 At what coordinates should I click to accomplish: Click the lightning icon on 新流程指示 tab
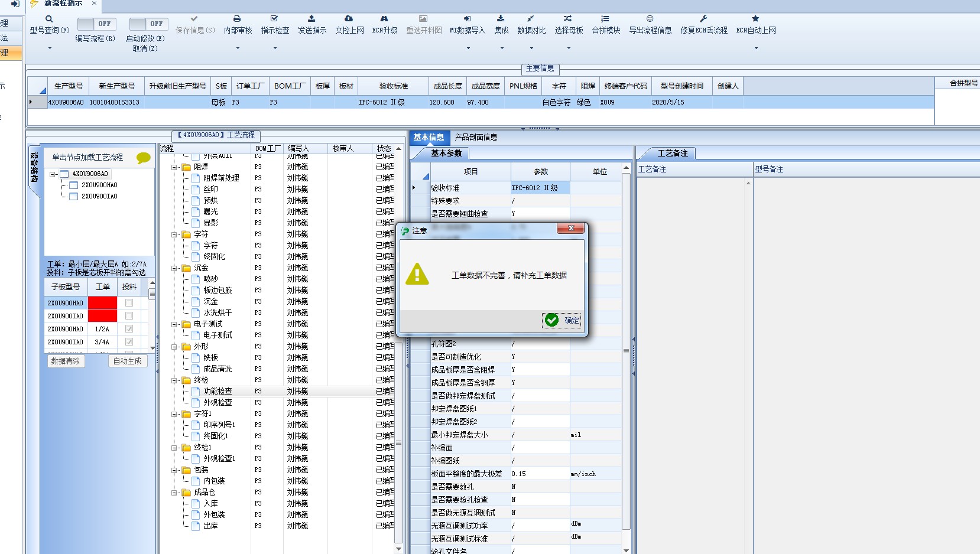coord(34,3)
